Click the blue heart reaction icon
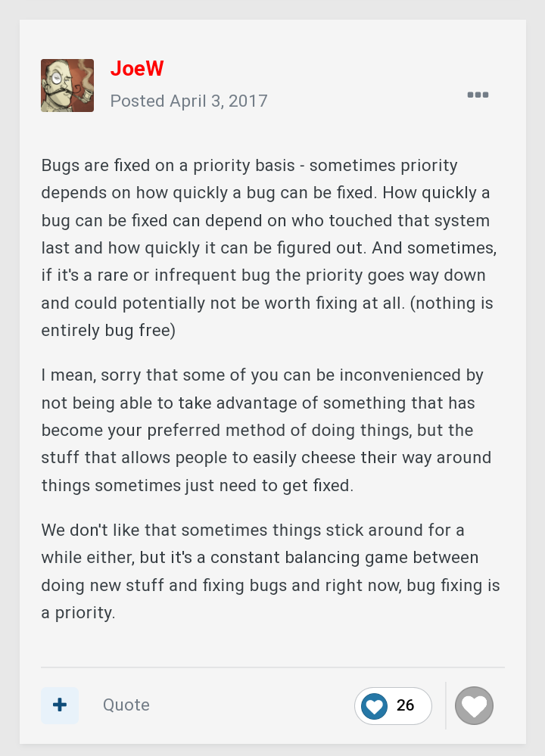Viewport: 545px width, 756px height. (374, 706)
